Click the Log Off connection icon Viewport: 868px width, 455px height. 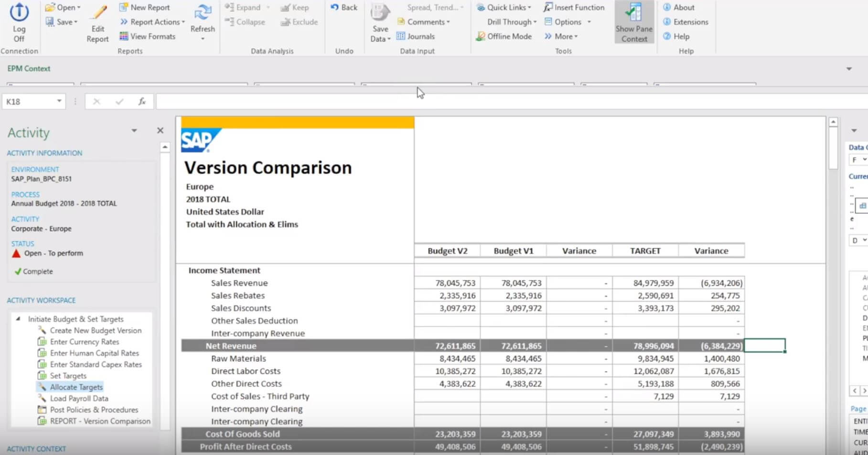tap(19, 12)
